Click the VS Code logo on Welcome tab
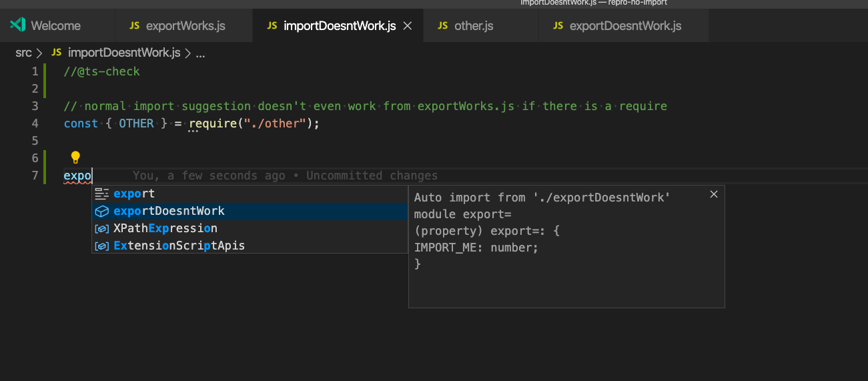Image resolution: width=868 pixels, height=381 pixels. [x=18, y=25]
